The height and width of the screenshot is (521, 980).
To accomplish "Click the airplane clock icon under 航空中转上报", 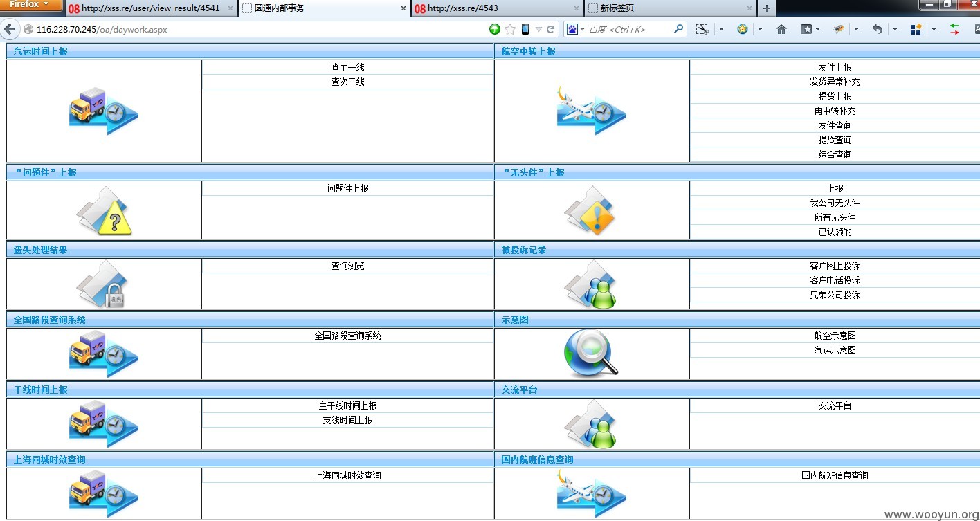I will point(592,111).
